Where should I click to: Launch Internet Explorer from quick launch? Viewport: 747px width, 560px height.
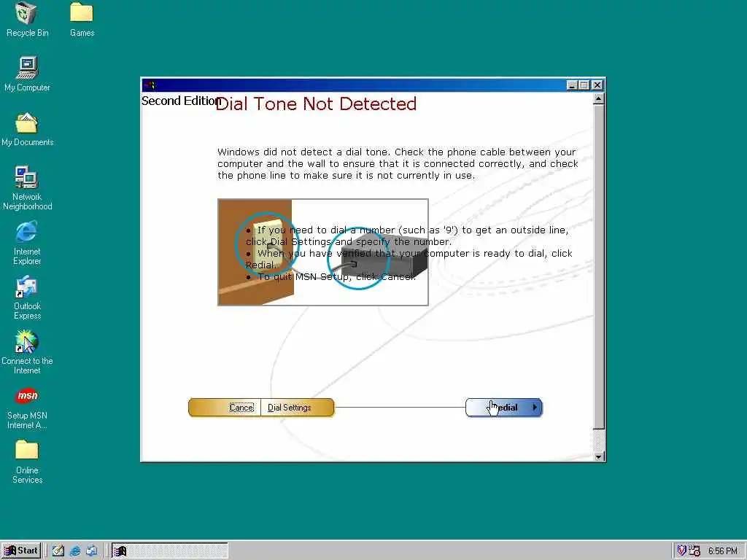(x=75, y=551)
